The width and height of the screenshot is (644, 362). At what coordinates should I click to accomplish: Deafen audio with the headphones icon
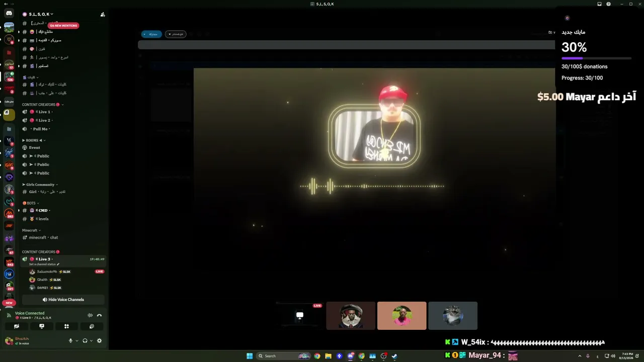(85, 341)
